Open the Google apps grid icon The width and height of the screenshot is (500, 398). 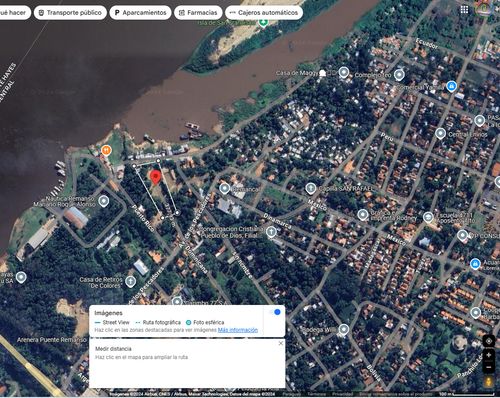click(464, 10)
